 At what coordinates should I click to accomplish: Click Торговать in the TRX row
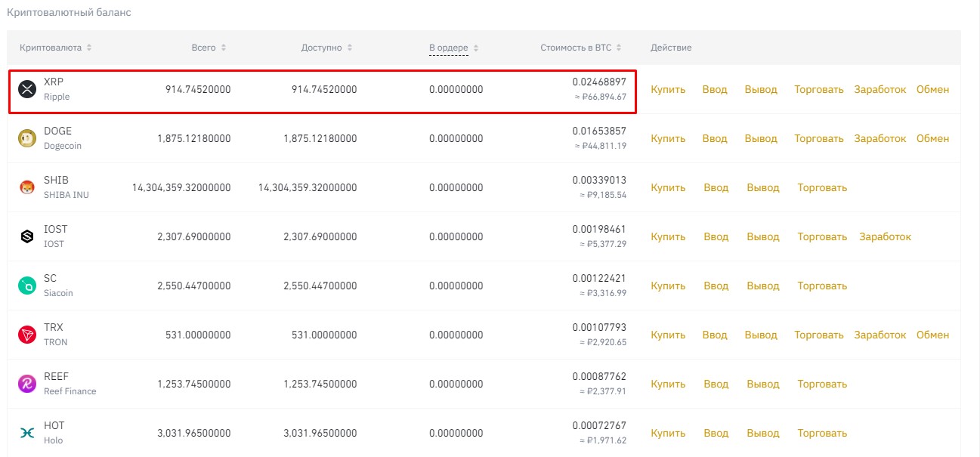coord(819,335)
